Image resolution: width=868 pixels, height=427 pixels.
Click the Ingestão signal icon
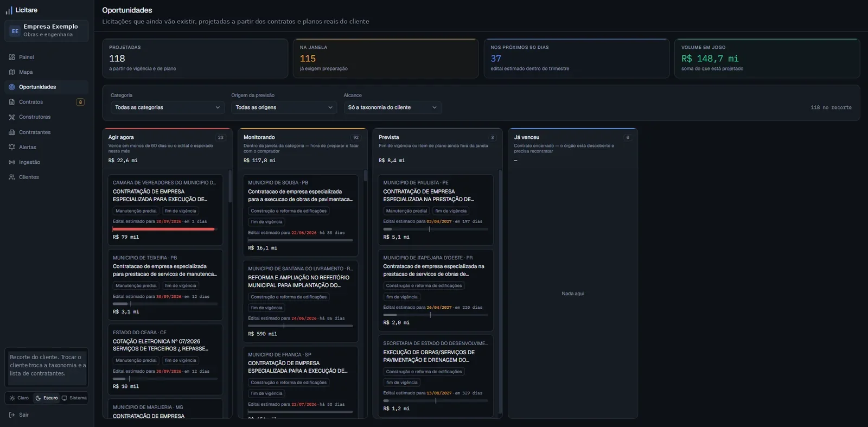pos(12,162)
